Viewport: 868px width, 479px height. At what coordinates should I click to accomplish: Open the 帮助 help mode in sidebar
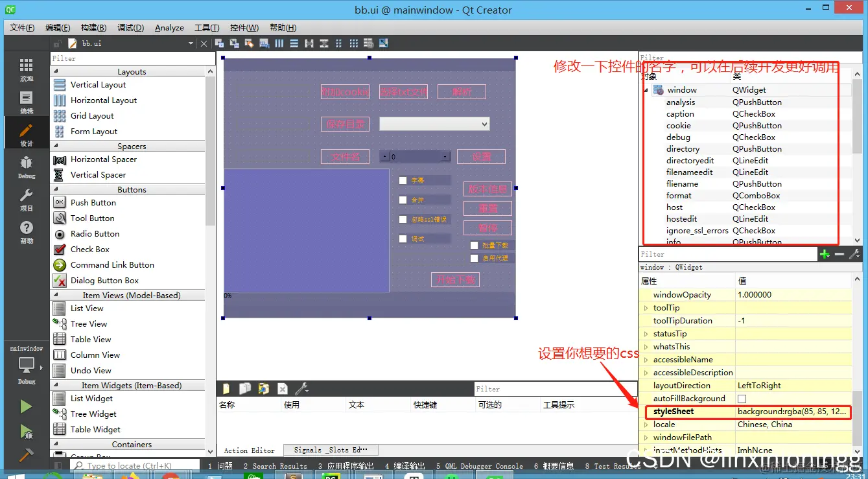pyautogui.click(x=26, y=231)
